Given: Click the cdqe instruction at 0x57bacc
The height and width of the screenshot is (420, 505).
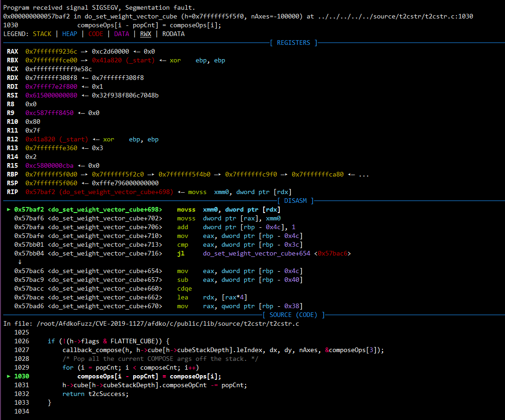Looking at the screenshot, I should click(x=185, y=289).
